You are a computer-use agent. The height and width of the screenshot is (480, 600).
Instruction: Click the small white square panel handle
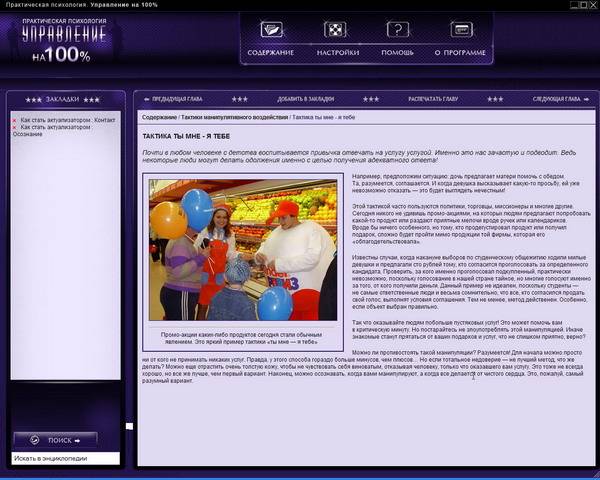[x=128, y=425]
